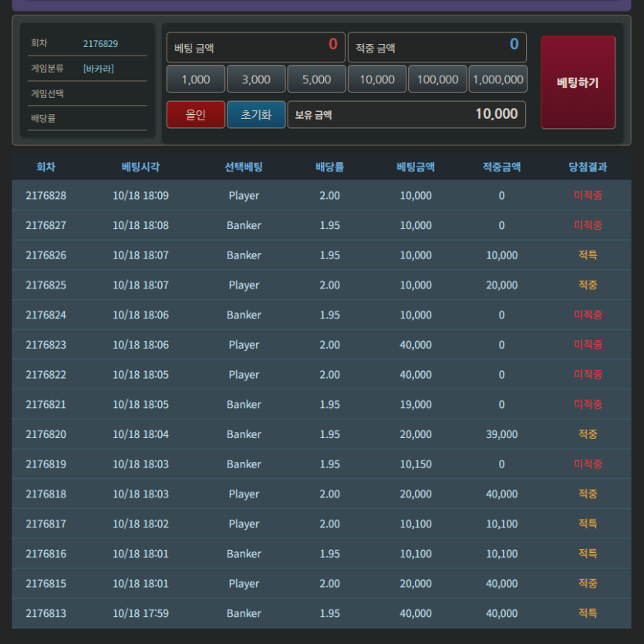Select round 2176828 in the history table
This screenshot has width=644, height=644.
click(x=46, y=195)
